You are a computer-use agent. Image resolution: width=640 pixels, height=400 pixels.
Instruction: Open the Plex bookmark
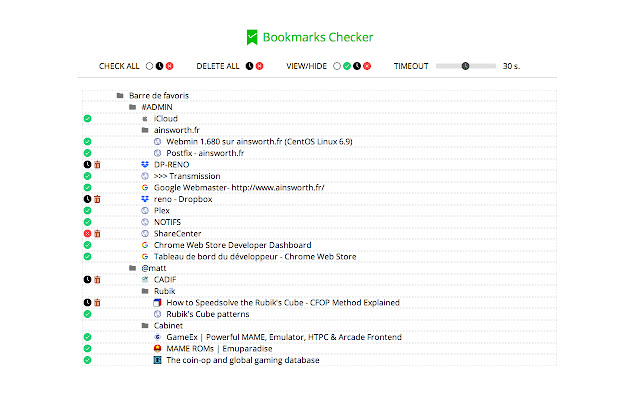click(162, 211)
